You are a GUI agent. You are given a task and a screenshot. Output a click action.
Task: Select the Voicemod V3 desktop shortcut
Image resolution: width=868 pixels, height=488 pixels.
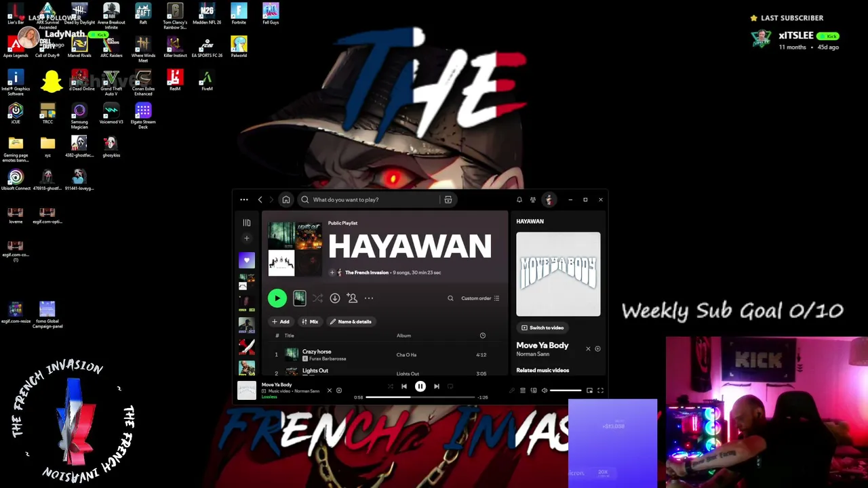click(111, 113)
